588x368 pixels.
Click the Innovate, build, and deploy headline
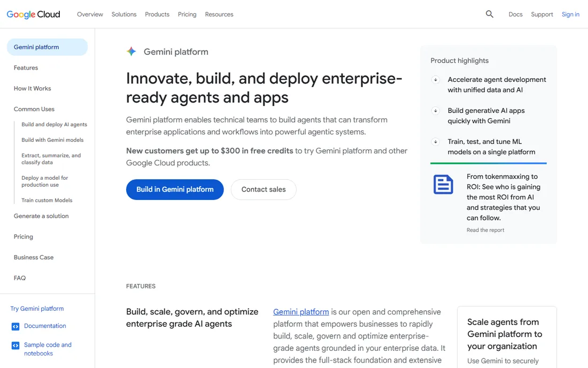[264, 88]
